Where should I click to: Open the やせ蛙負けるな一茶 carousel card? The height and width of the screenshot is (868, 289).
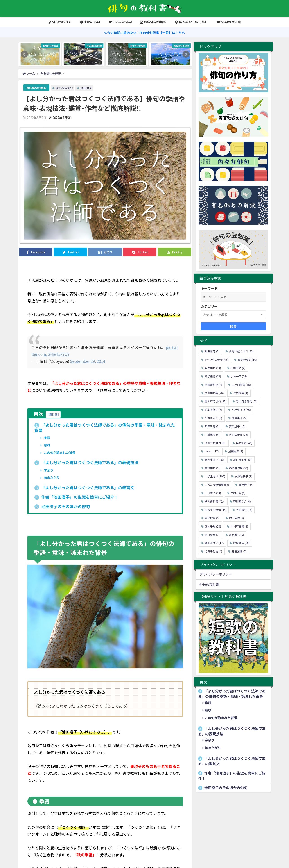click(127, 54)
